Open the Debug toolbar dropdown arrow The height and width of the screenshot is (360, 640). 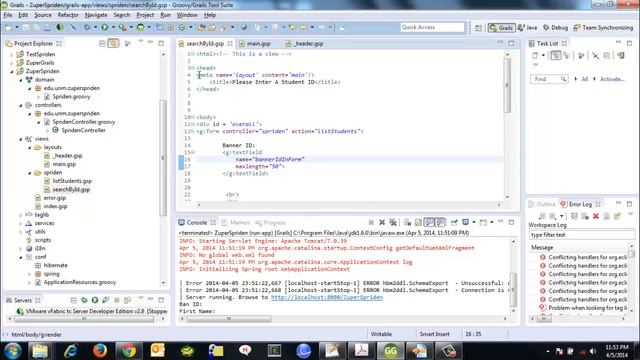pyautogui.click(x=95, y=27)
